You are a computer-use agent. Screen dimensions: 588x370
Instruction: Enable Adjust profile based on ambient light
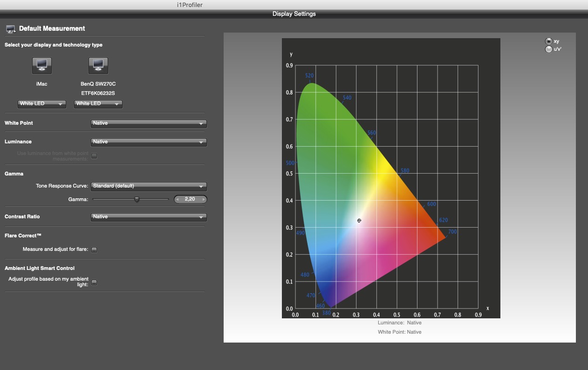[x=94, y=282]
